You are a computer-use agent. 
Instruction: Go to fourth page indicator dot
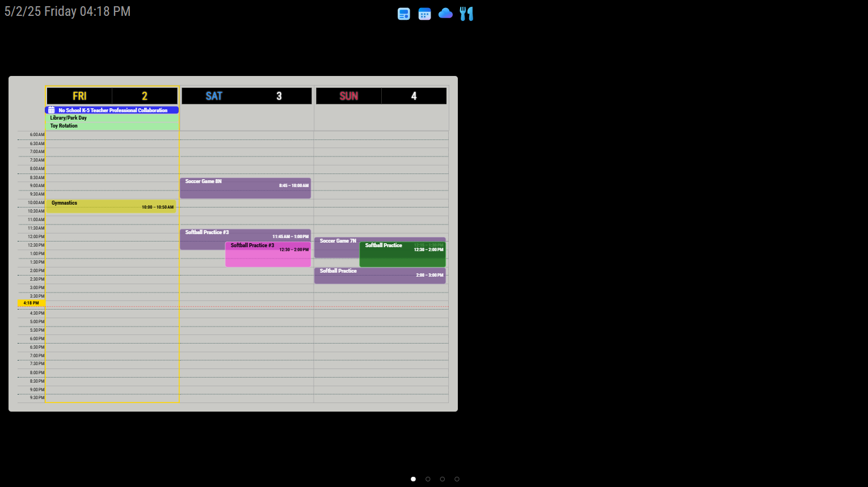point(457,479)
